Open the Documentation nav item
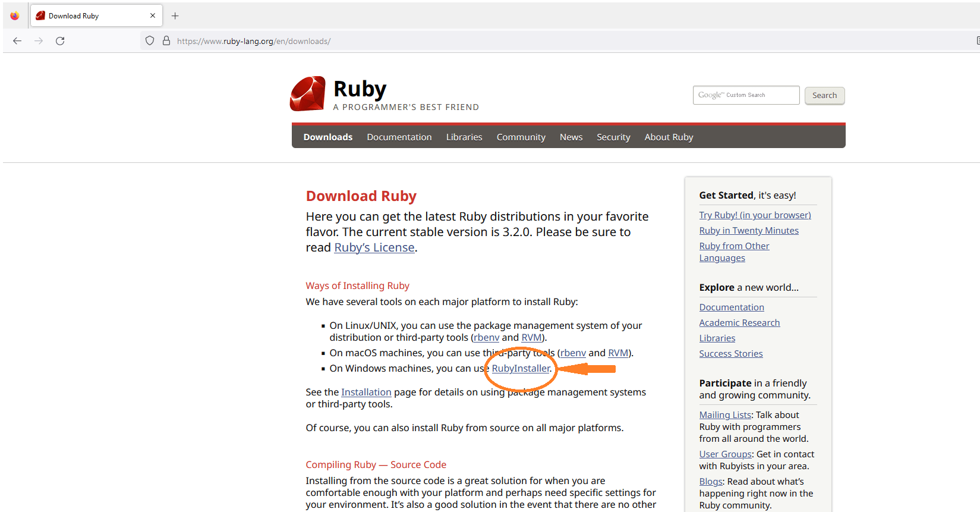 399,137
